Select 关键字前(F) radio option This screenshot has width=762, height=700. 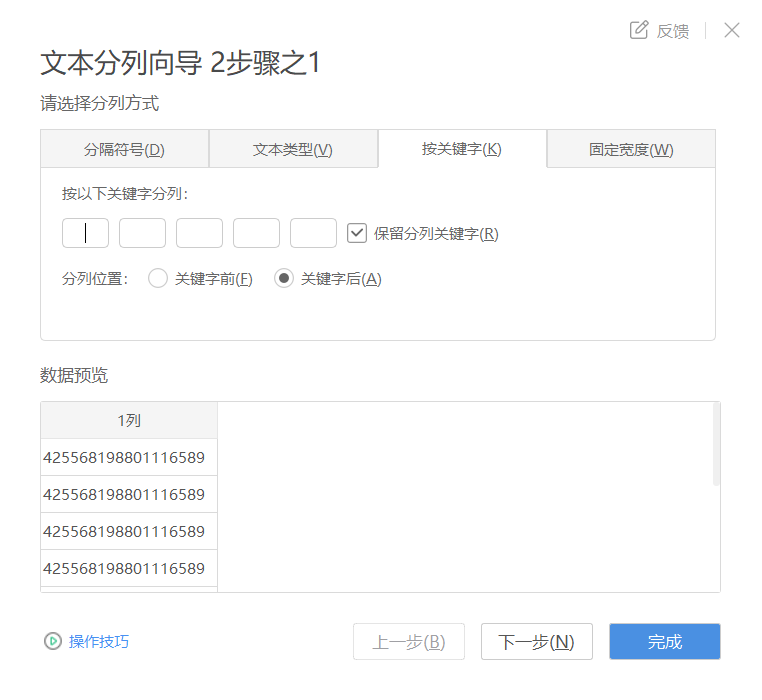coord(158,279)
